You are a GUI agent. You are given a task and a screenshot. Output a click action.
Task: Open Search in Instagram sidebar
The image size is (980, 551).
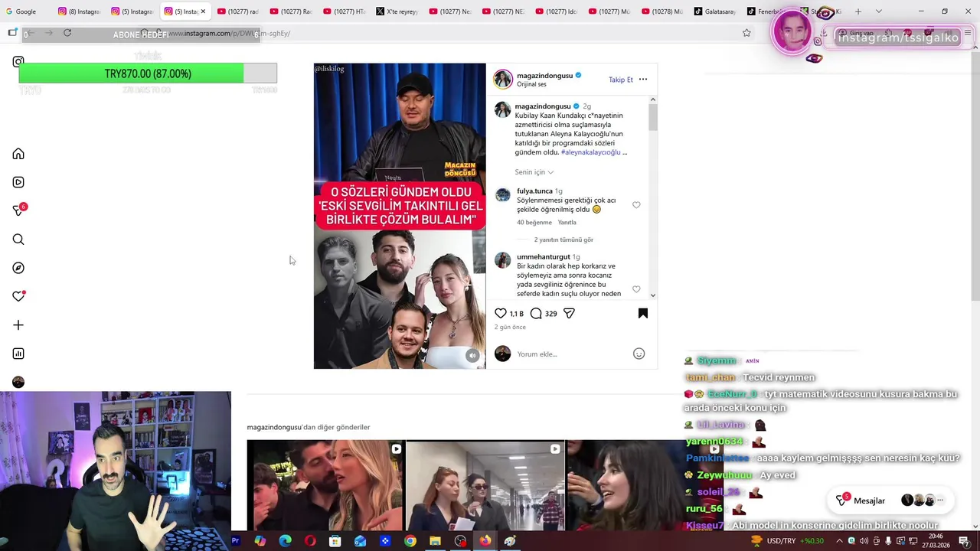click(18, 240)
